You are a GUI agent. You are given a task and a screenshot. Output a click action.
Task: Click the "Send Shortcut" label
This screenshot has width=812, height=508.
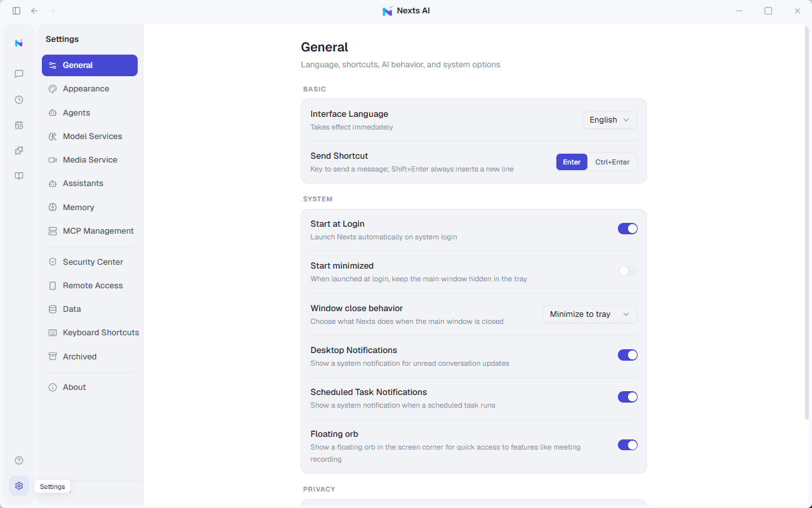[339, 156]
